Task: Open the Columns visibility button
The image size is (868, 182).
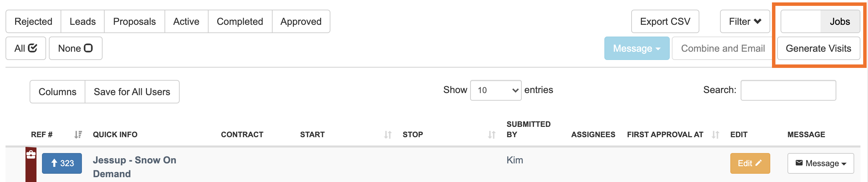Action: coord(57,92)
